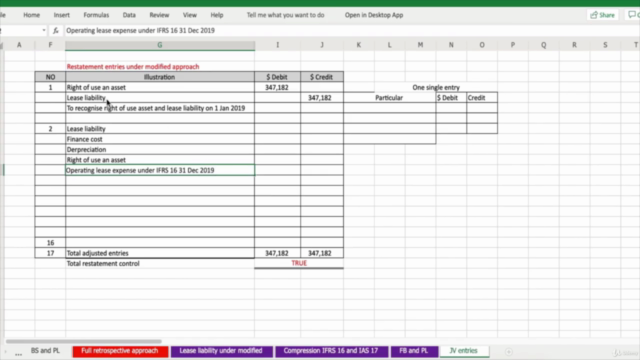This screenshot has width=640, height=360.
Task: Expand the Name Box dropdown arrow
Action: tap(44, 31)
